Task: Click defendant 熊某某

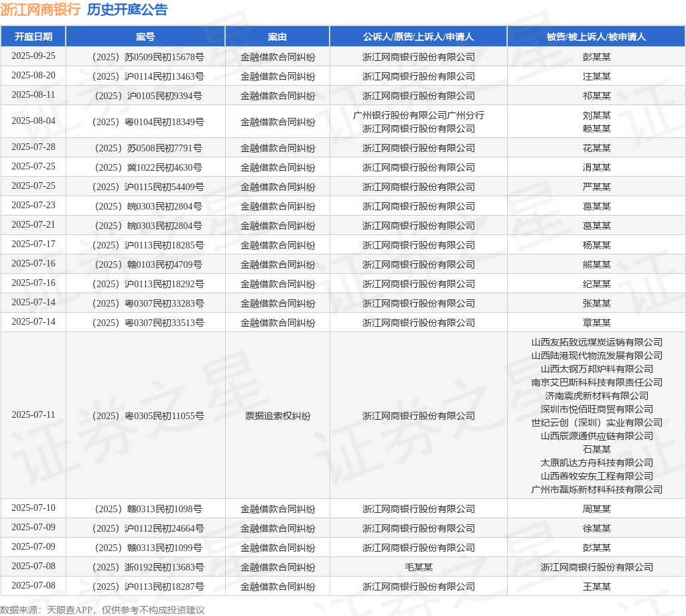Action: 597,264
